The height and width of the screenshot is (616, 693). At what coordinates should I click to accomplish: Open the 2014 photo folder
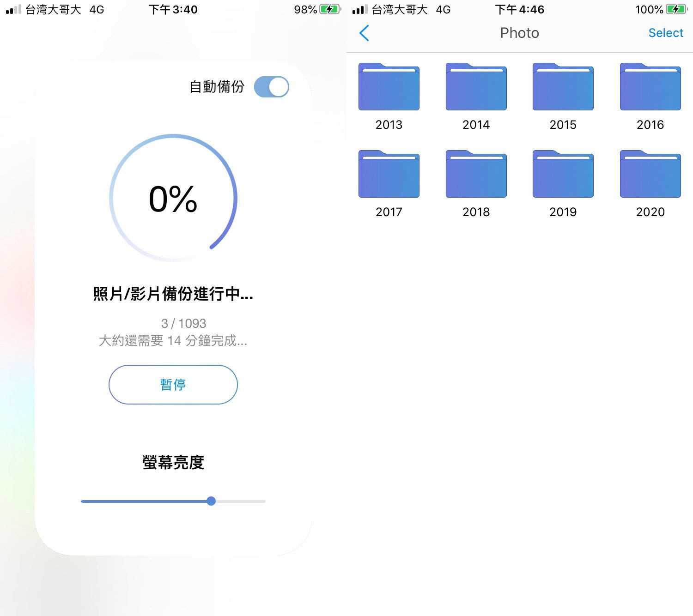[475, 87]
